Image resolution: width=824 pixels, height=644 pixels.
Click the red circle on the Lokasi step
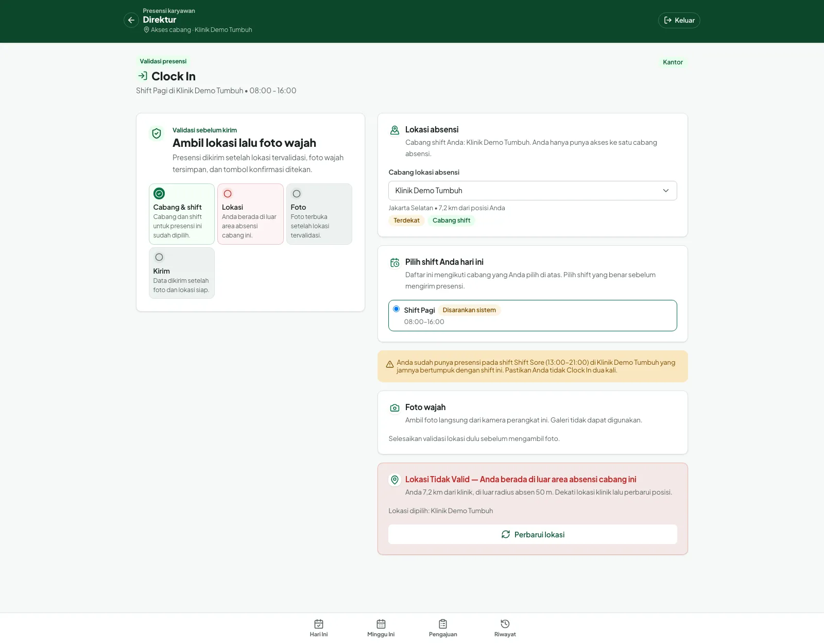[228, 194]
